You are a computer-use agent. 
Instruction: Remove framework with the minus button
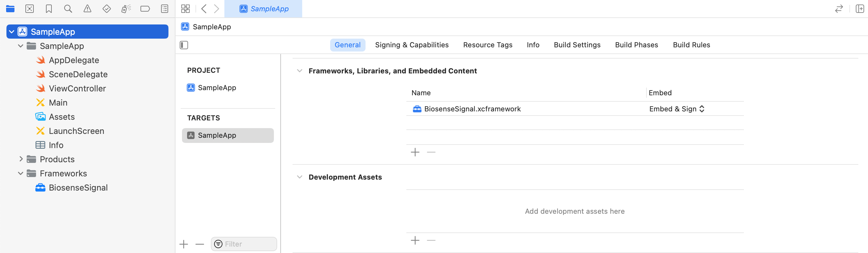coord(431,153)
